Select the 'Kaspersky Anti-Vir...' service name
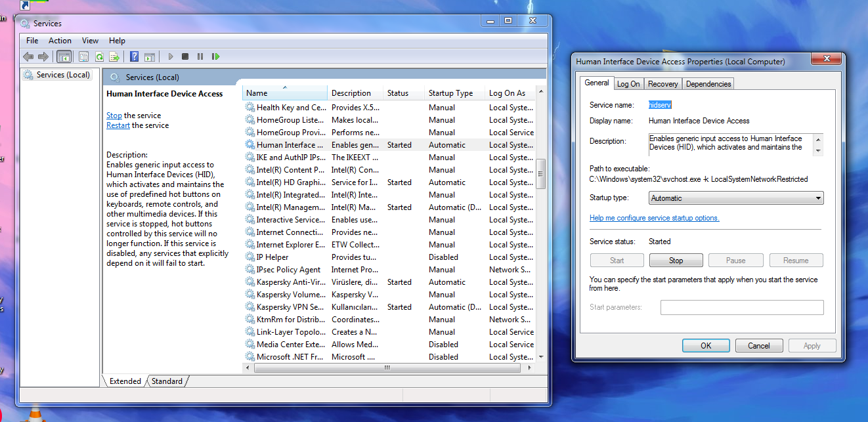Screen dimensions: 868x422 coord(291,282)
